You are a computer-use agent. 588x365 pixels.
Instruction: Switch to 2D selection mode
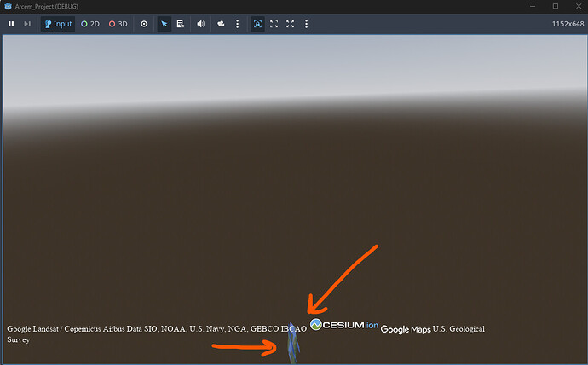coord(90,24)
